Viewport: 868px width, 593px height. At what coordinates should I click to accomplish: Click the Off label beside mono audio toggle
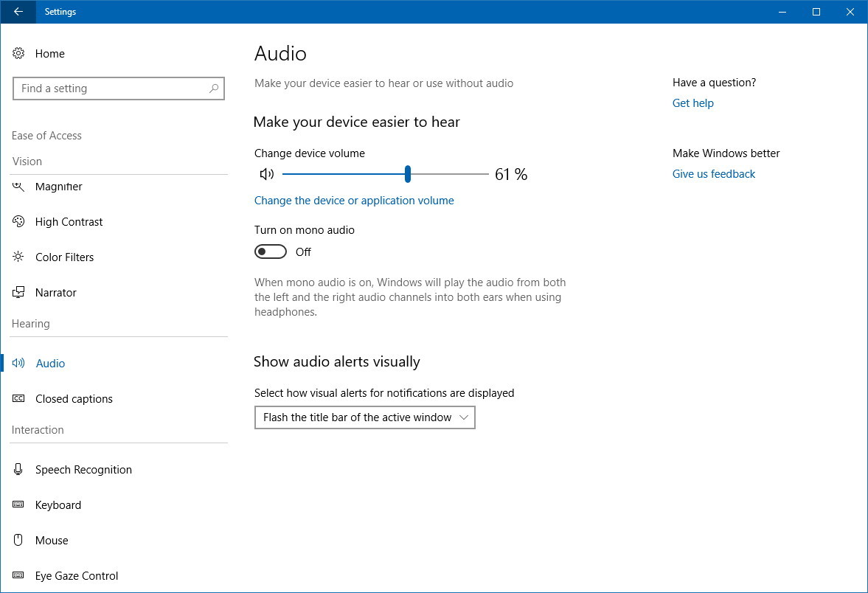pyautogui.click(x=303, y=252)
